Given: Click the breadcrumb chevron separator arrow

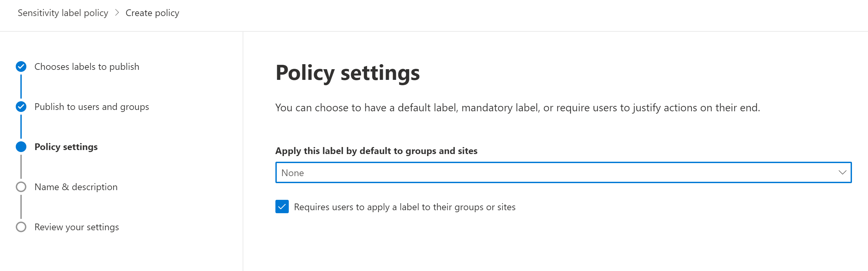Looking at the screenshot, I should pos(117,13).
